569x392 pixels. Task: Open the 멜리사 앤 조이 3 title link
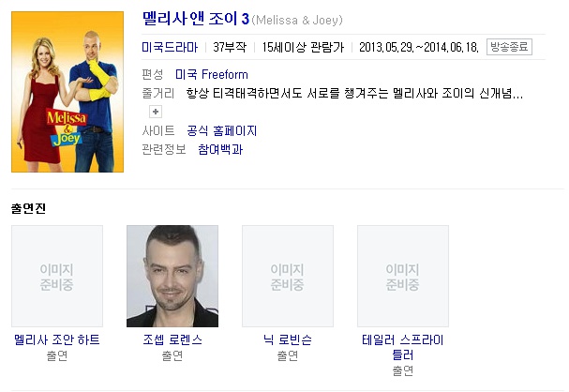coord(196,19)
